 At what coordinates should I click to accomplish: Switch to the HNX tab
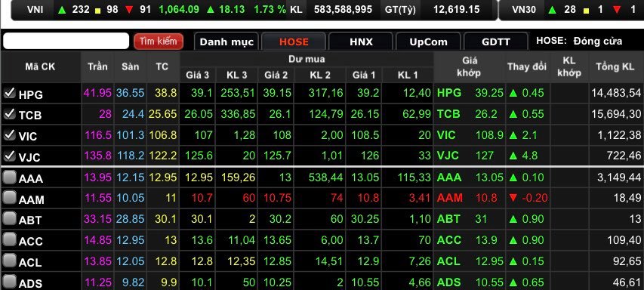361,42
